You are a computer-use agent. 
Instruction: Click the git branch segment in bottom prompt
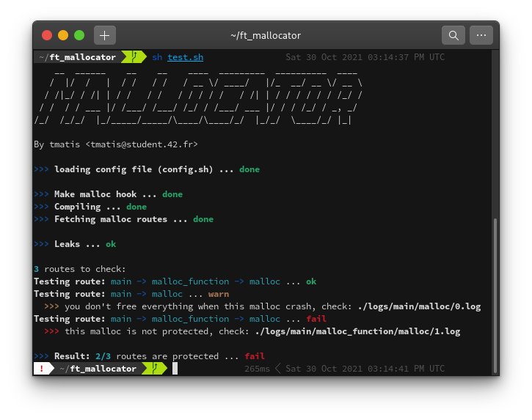pos(154,369)
